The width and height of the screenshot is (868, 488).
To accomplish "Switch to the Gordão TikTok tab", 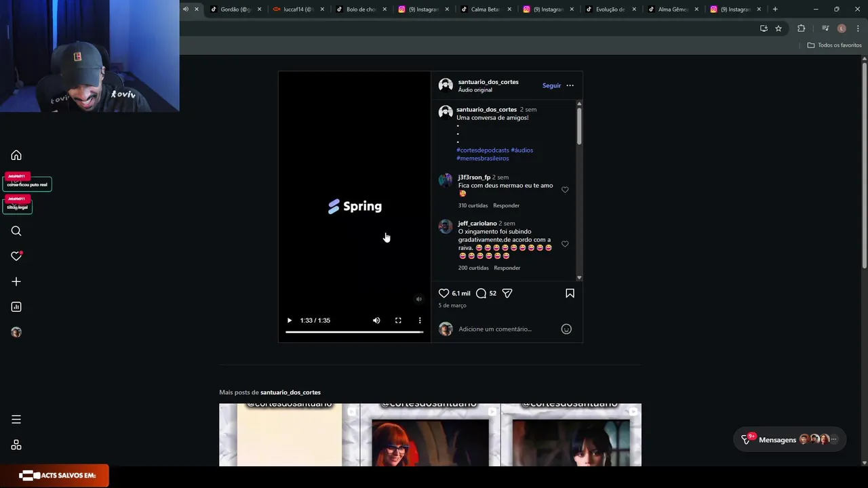I will click(236, 9).
